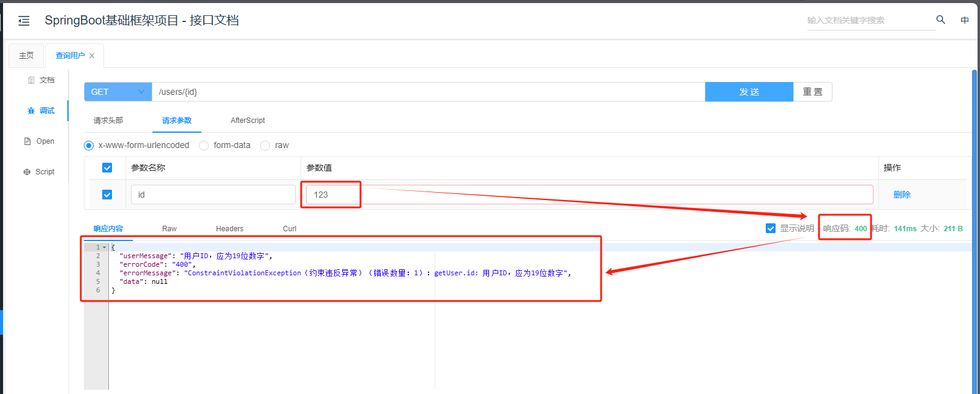Click the /users/{id} URL field
This screenshot has height=394, width=980.
pos(428,92)
